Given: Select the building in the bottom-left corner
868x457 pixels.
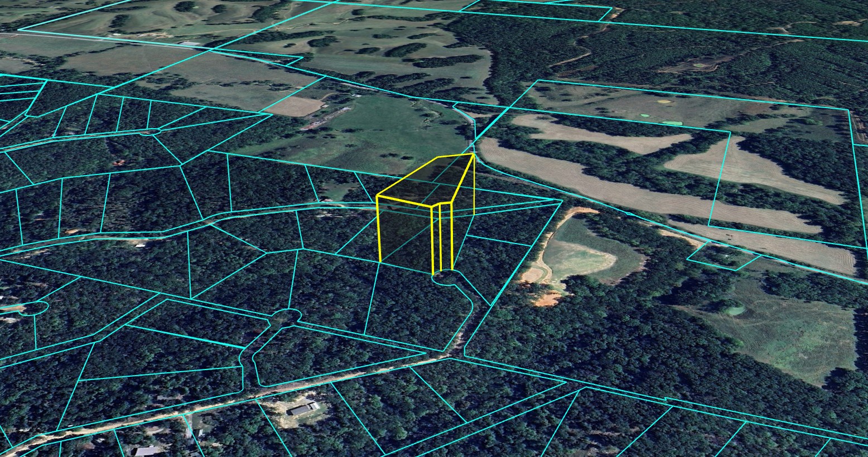Looking at the screenshot, I should coord(145,451).
